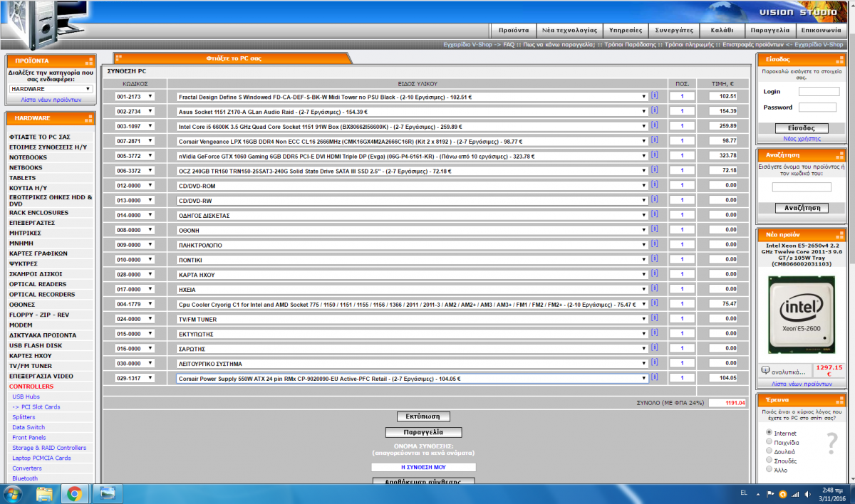Screen dimensions: 855x504
Task: Open info icon for ΕΚΤΥΠΩΤΗΣ row
Action: click(655, 334)
